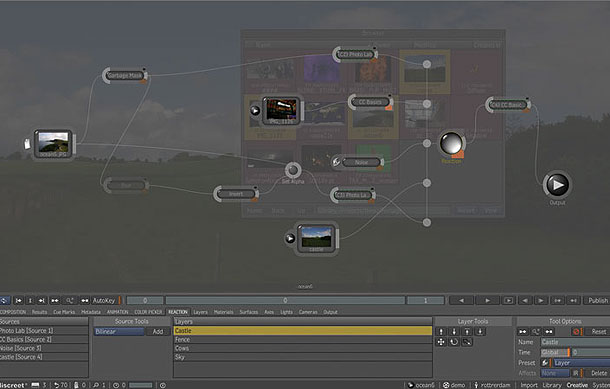Toggle the red bypass icon beside Reset
Image resolution: width=610 pixels, height=389 pixels.
[x=577, y=331]
